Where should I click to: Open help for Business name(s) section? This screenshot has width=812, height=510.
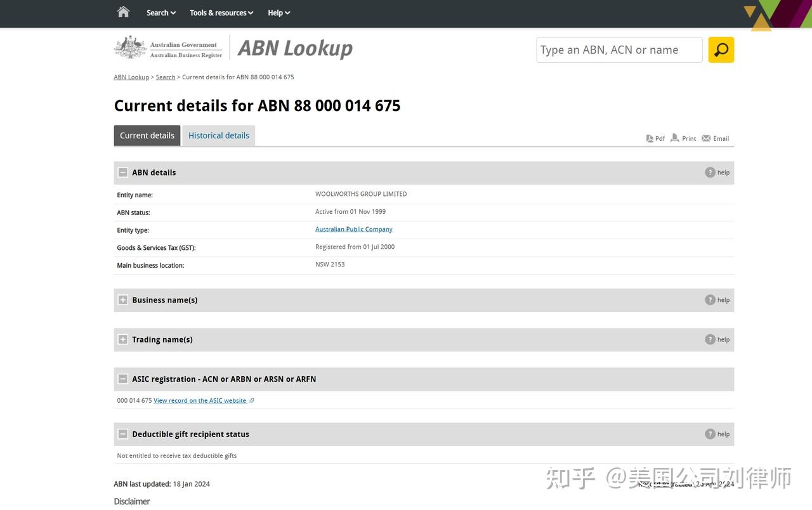click(717, 300)
